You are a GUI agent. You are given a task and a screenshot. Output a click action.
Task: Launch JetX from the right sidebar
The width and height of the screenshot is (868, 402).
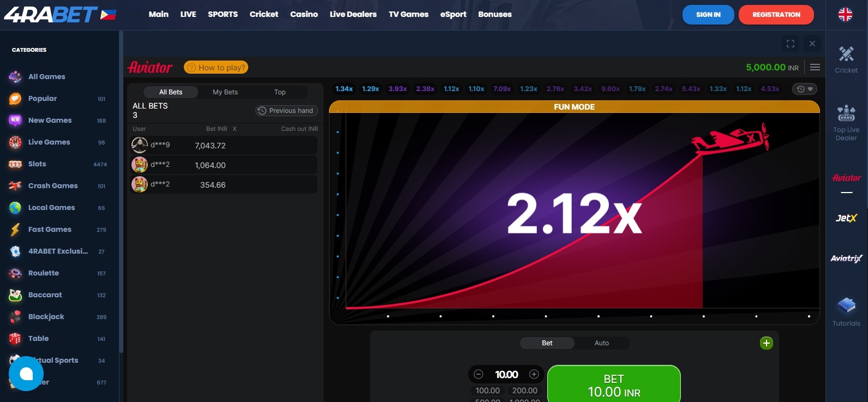[x=846, y=218]
